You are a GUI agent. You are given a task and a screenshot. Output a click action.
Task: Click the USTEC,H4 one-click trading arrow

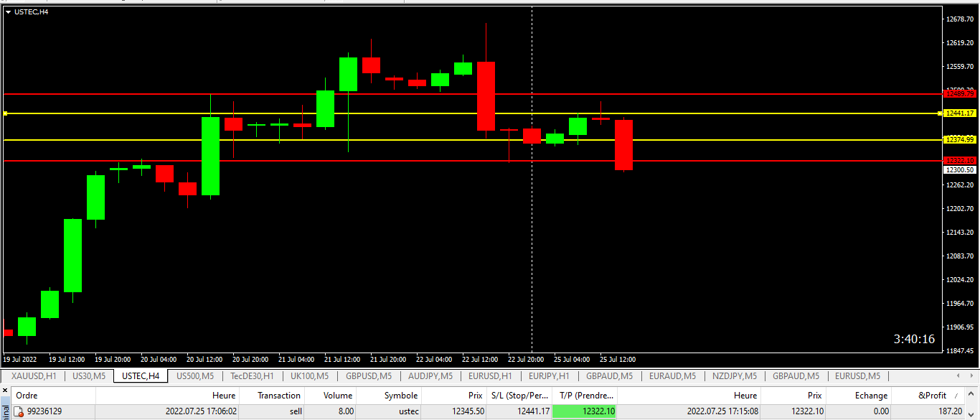click(x=8, y=11)
